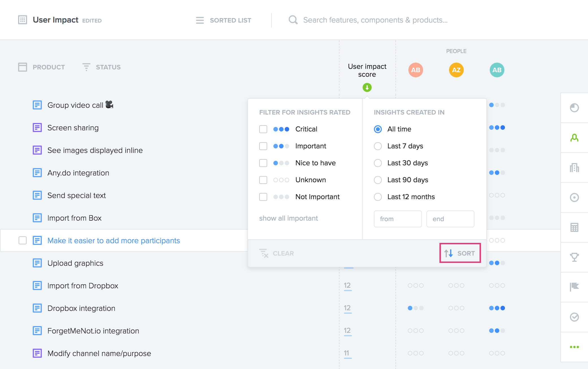Open ForgetMeNot.io integration feature
This screenshot has height=369, width=588.
tap(93, 331)
